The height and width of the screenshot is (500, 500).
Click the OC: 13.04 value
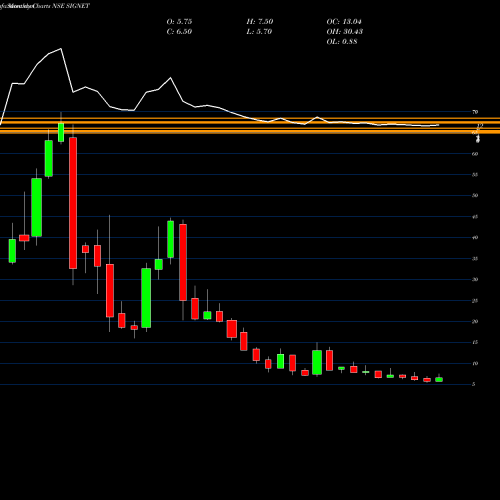(344, 22)
